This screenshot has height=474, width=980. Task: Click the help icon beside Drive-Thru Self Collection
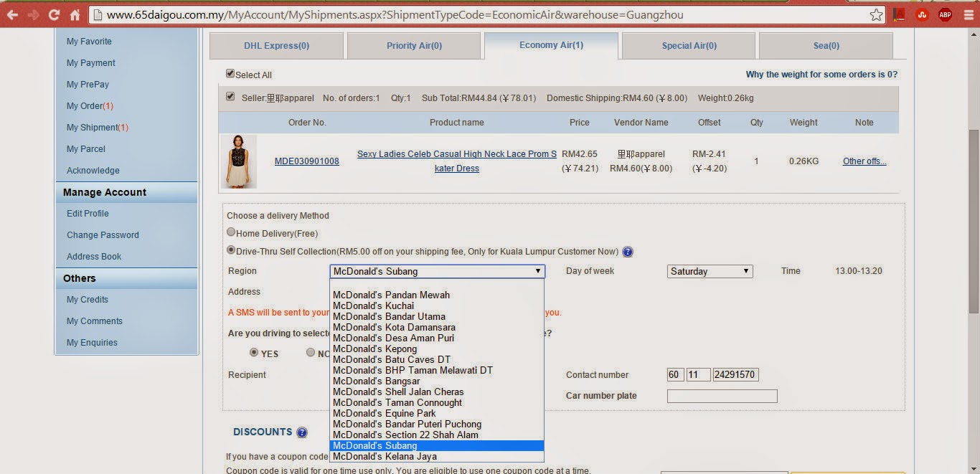point(627,252)
